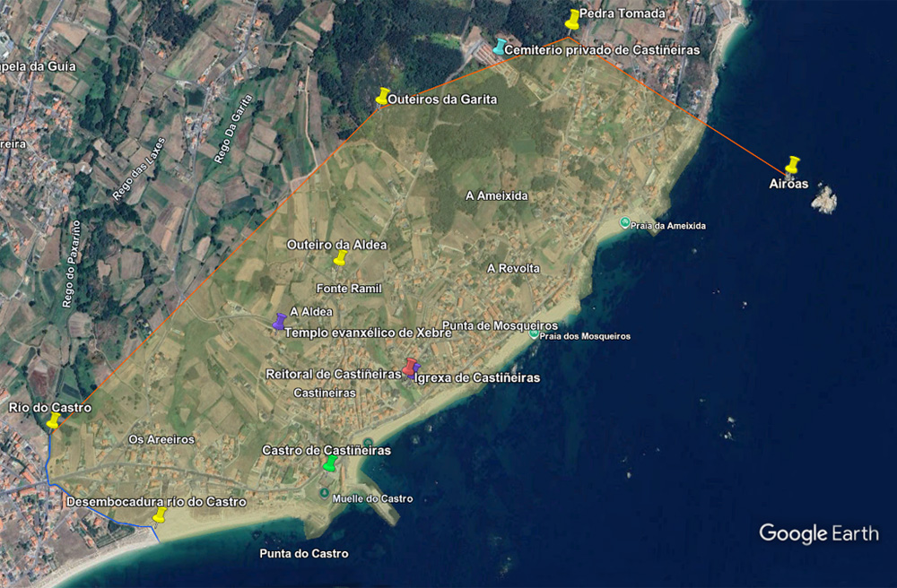Click the Igrexa de Castiñeiras label
Image resolution: width=897 pixels, height=588 pixels.
pos(478,378)
